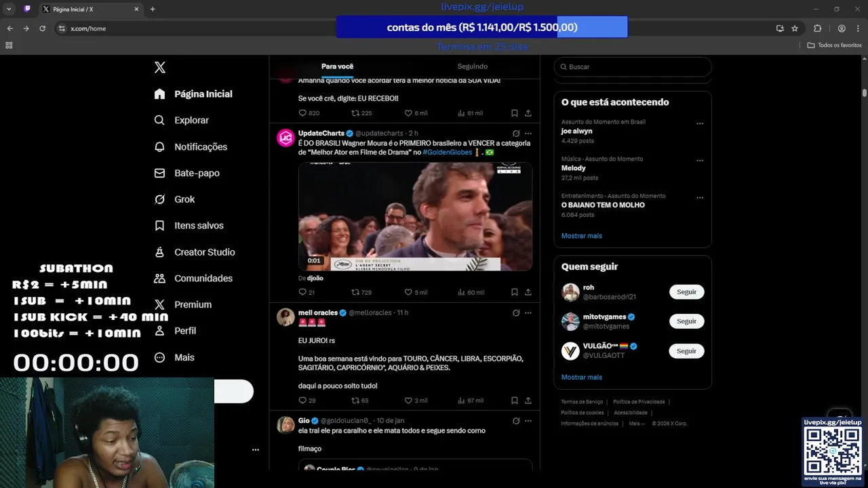
Task: Open UpdateCharts profile avatar
Action: click(285, 138)
